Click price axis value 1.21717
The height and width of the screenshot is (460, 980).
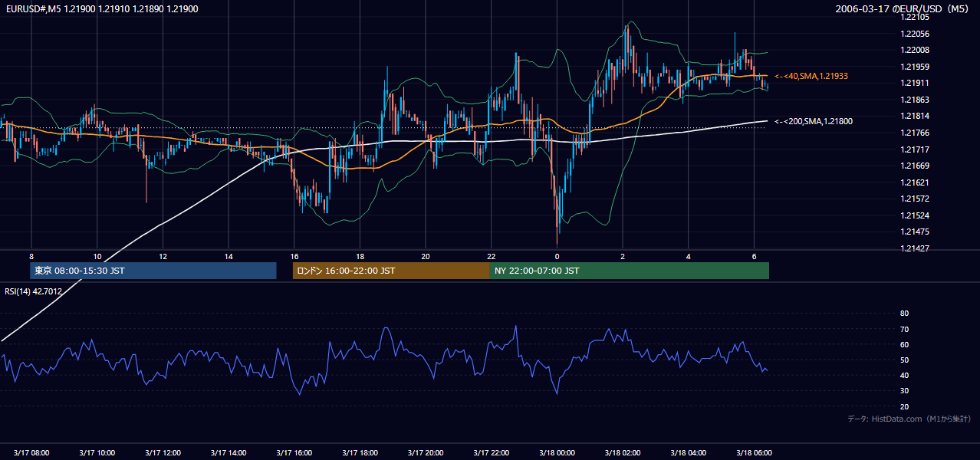pyautogui.click(x=915, y=149)
